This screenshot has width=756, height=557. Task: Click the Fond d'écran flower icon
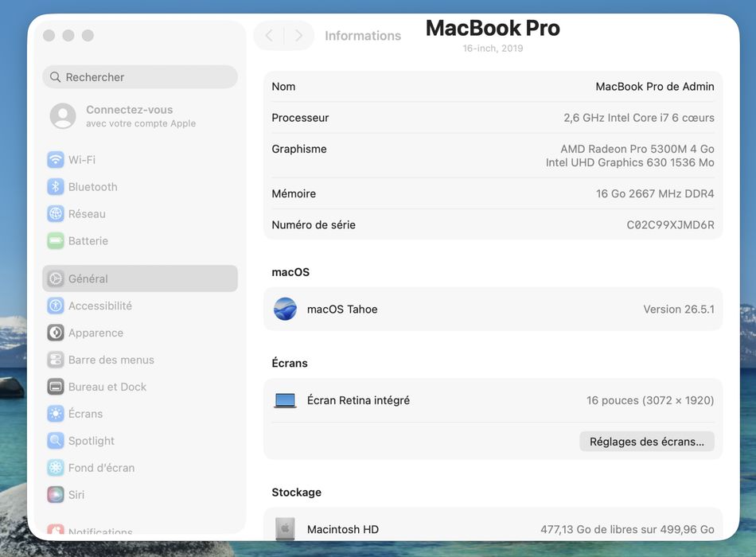[56, 467]
